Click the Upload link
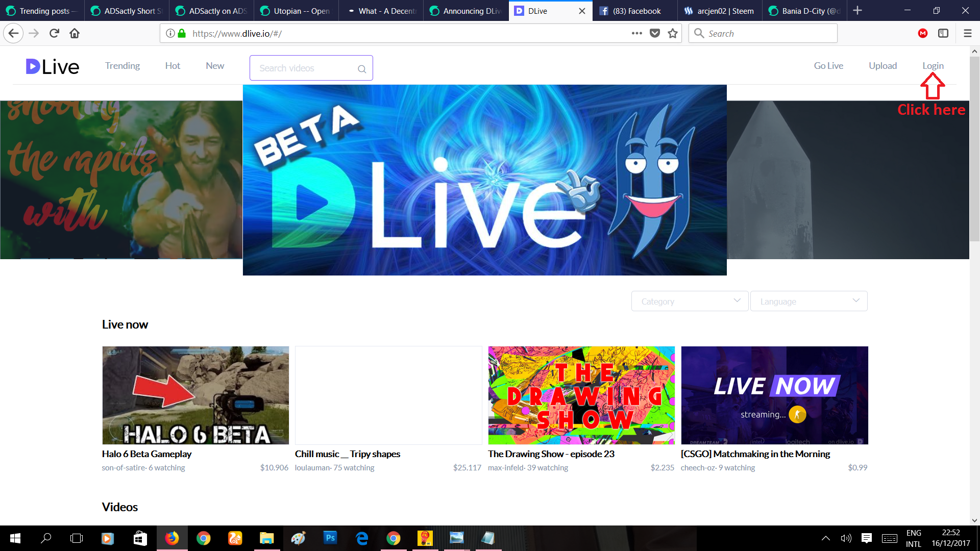980x551 pixels. pos(883,66)
